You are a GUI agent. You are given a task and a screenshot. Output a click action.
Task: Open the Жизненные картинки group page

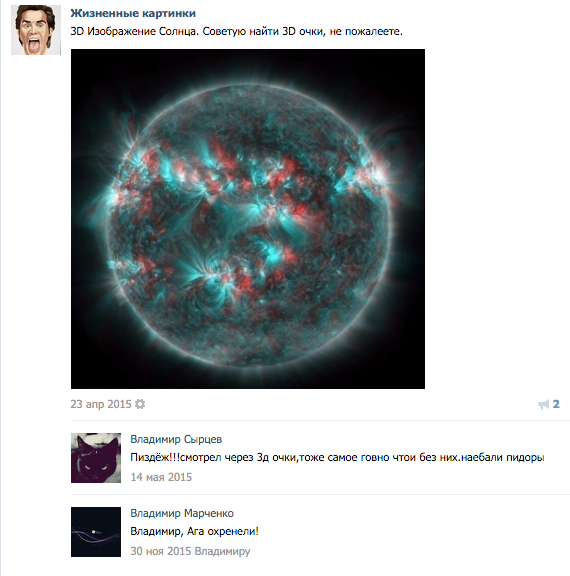coord(133,13)
